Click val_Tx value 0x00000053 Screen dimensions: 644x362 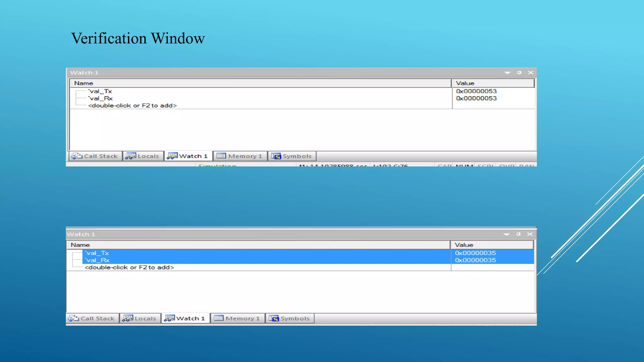point(476,91)
